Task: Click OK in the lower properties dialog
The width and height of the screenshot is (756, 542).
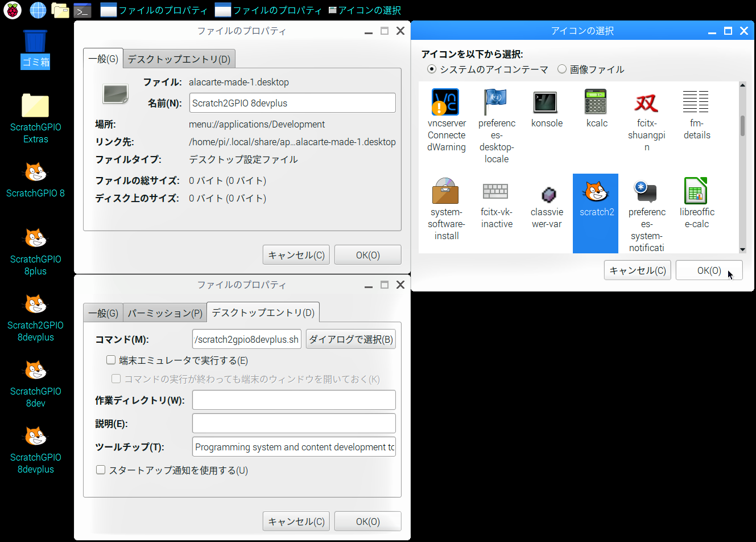Action: (367, 522)
